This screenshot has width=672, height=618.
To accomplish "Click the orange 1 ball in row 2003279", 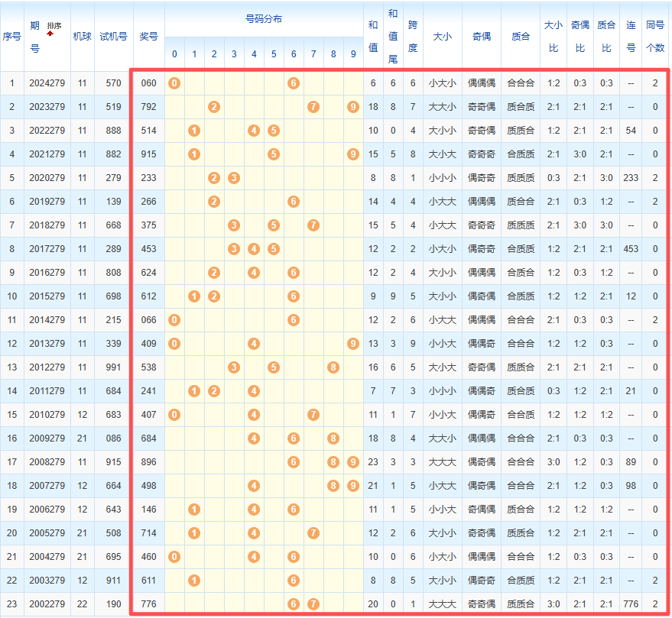I will click(194, 581).
